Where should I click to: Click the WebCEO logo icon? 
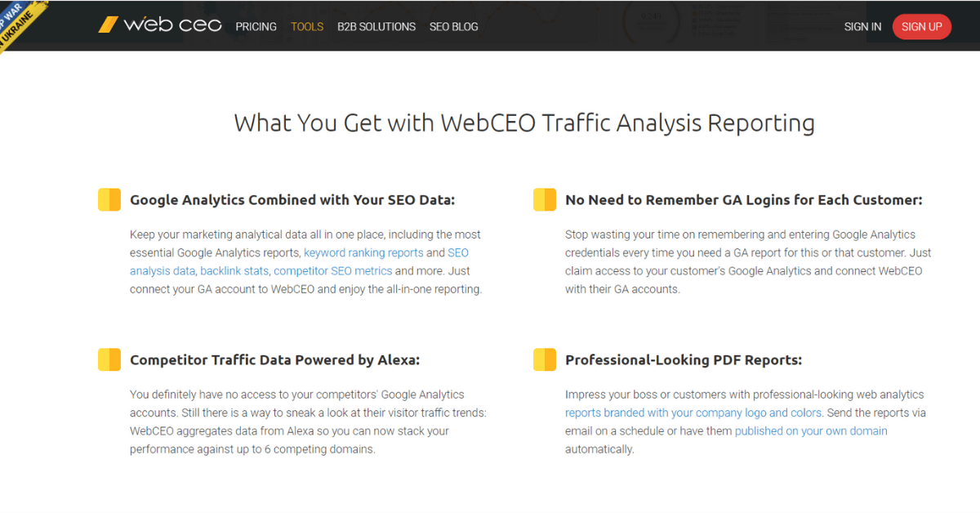108,25
